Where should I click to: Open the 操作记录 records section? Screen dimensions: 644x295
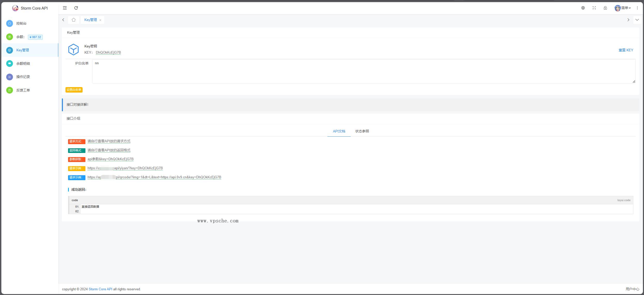pyautogui.click(x=23, y=77)
